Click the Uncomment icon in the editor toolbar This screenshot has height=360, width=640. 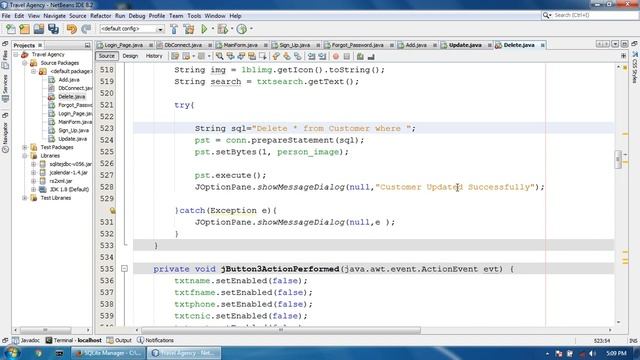click(371, 56)
